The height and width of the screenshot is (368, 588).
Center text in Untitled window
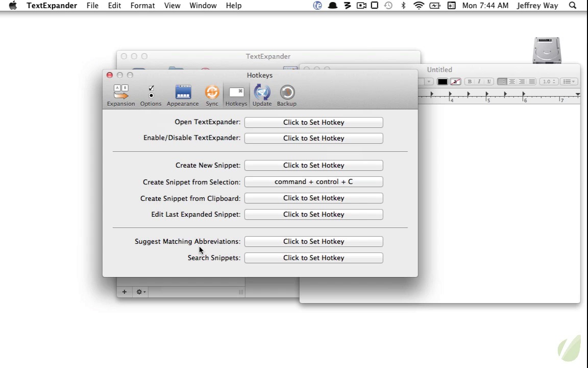[512, 81]
